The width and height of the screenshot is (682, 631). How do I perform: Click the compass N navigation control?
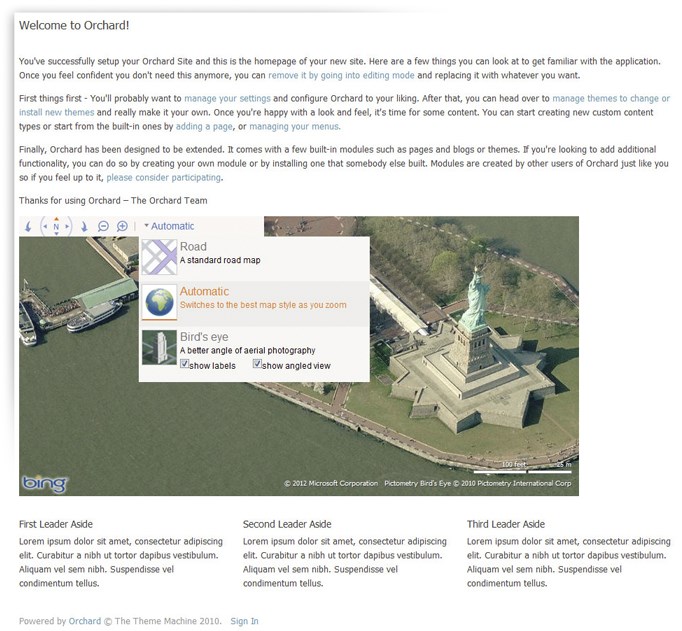pos(56,227)
